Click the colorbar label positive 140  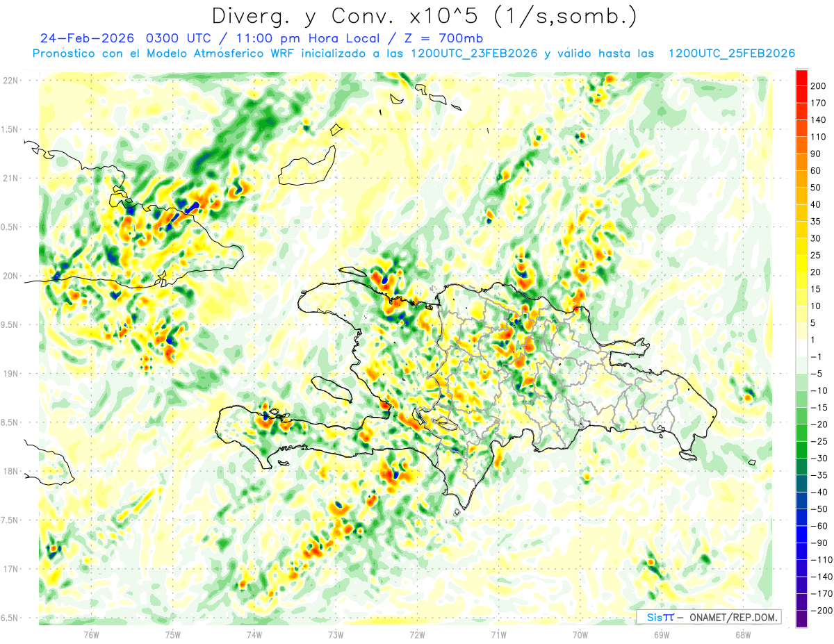point(819,119)
